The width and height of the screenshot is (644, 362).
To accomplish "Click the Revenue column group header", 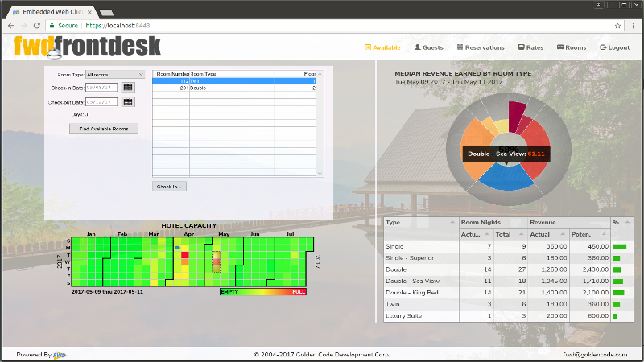I will pos(569,223).
